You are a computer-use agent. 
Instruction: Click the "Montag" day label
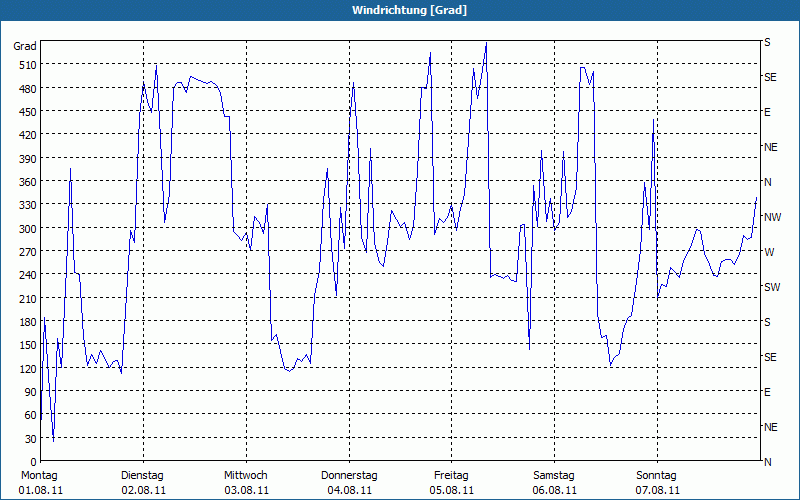pos(39,476)
